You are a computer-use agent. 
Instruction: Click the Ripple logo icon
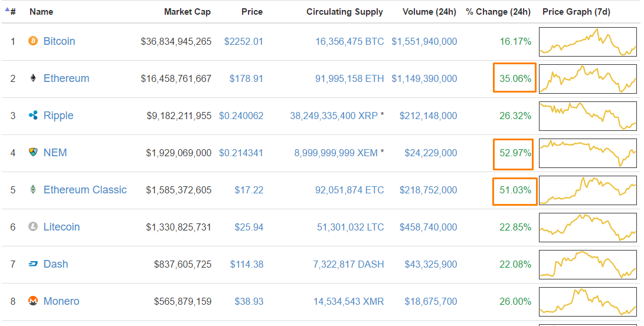(33, 115)
